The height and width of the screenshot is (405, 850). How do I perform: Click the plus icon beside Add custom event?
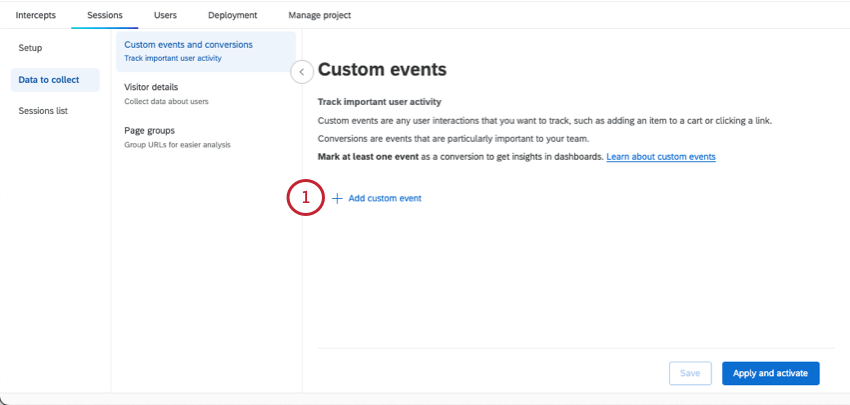coord(337,198)
